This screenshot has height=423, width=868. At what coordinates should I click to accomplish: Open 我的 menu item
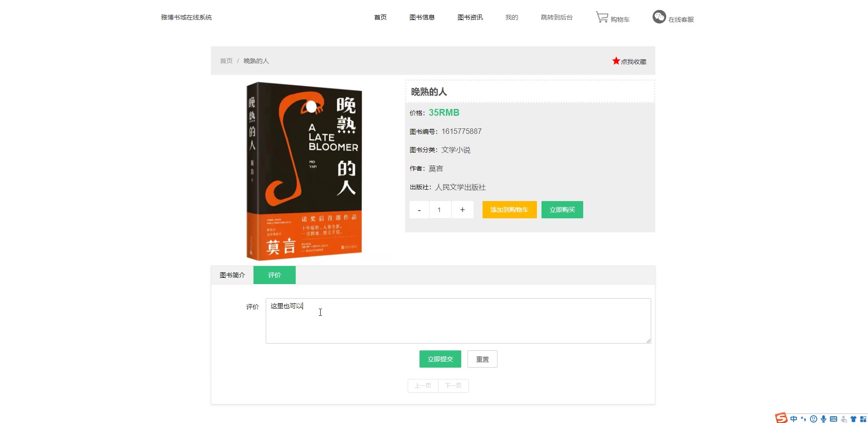512,17
